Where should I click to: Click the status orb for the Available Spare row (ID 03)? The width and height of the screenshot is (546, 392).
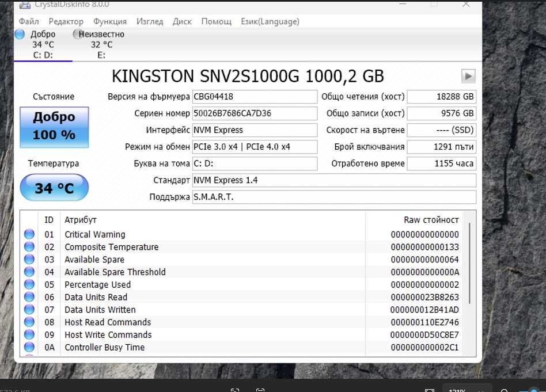[29, 259]
